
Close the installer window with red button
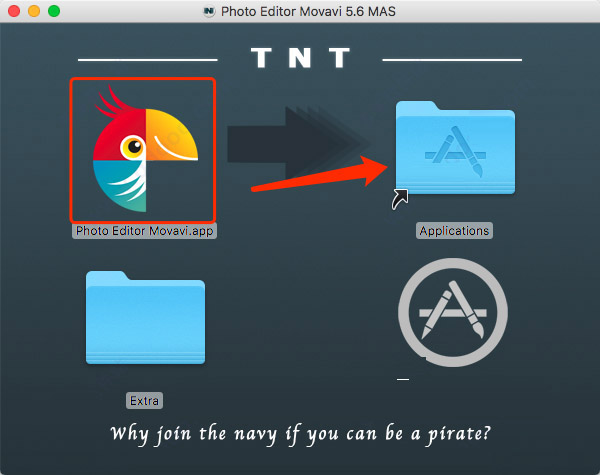click(14, 11)
